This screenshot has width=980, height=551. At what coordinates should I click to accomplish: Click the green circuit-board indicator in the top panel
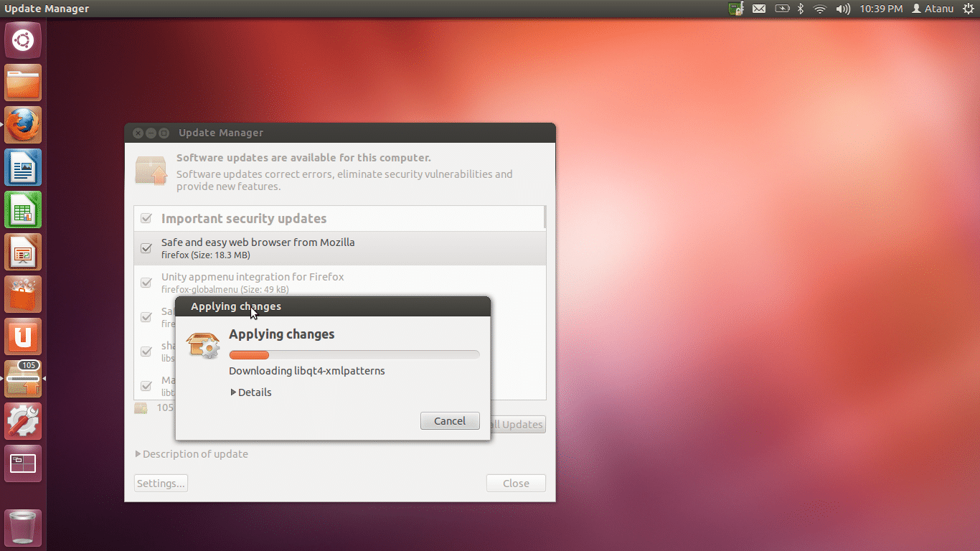pos(736,9)
